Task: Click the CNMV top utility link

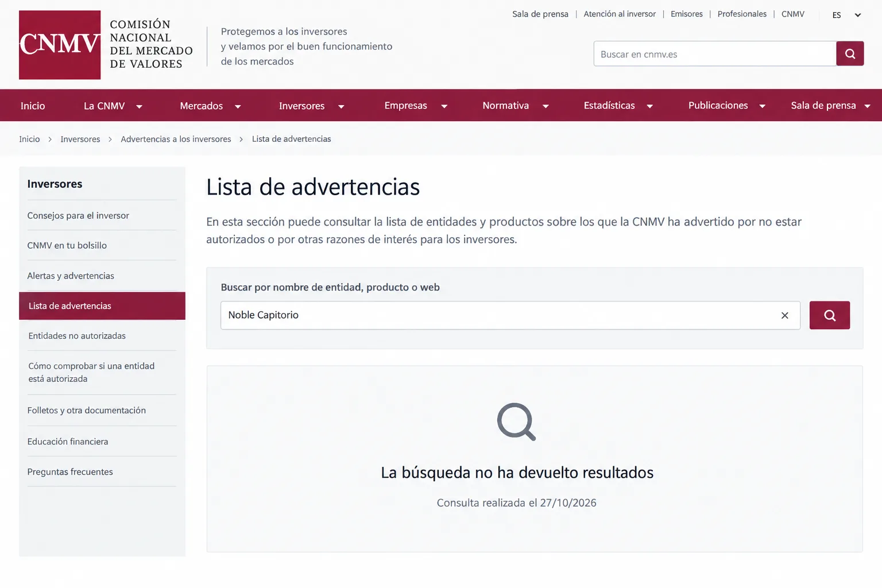Action: 793,14
